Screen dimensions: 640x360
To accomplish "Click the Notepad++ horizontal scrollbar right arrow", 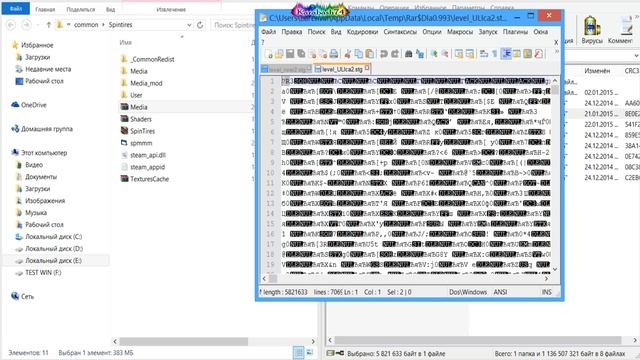I will (x=547, y=279).
